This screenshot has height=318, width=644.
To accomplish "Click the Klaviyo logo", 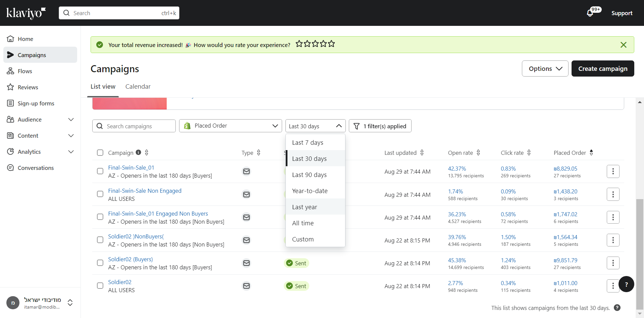I will 26,13.
